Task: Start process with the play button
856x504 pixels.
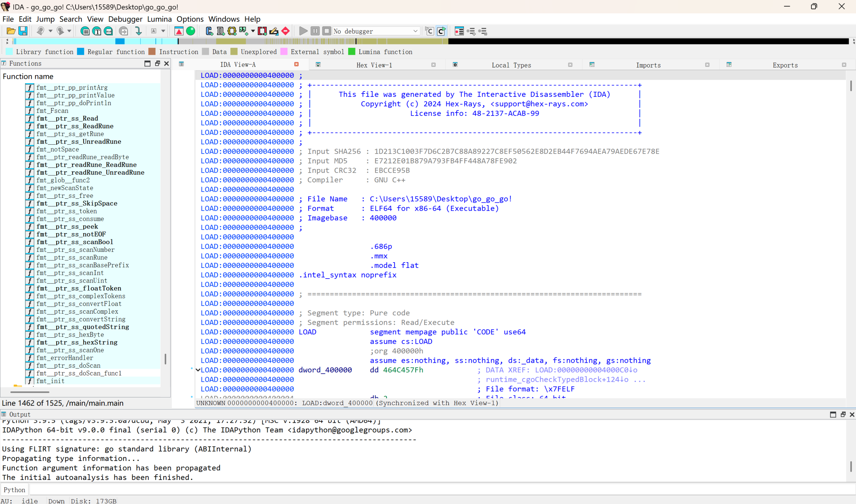Action: pos(303,31)
